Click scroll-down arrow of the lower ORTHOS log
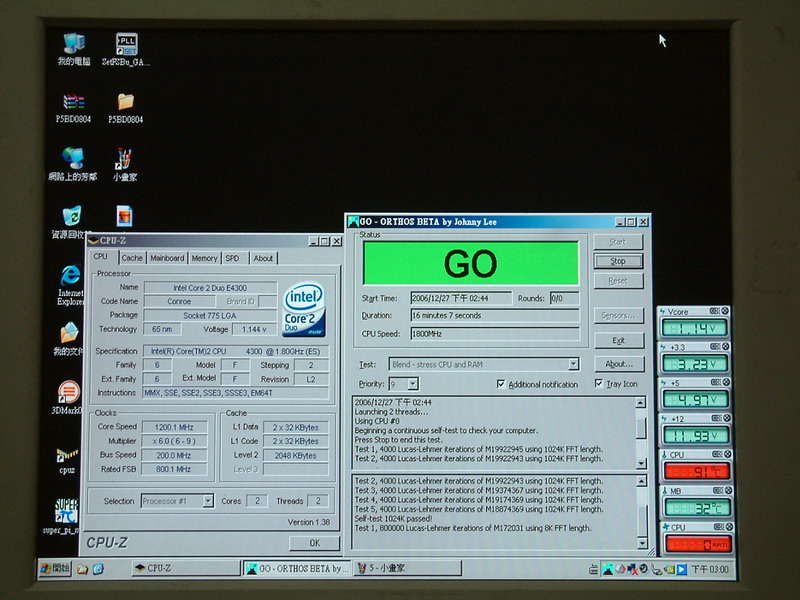Image resolution: width=800 pixels, height=600 pixels. [643, 543]
